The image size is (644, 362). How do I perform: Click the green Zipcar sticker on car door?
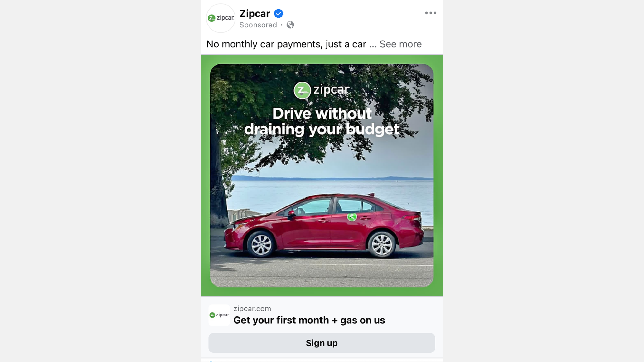point(352,217)
